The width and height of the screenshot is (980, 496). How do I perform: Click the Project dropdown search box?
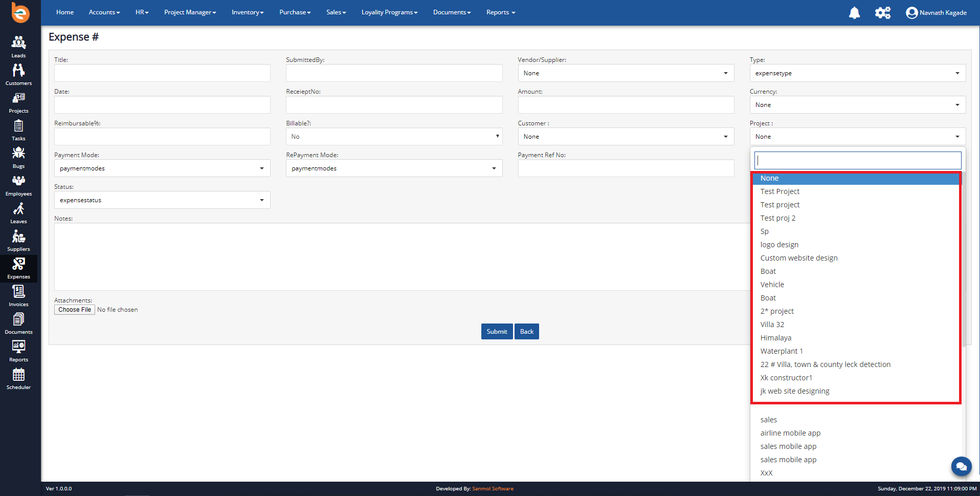click(858, 160)
